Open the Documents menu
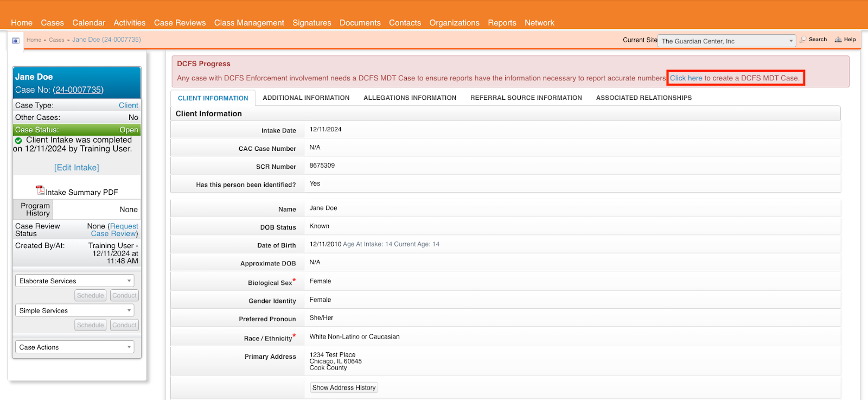This screenshot has height=400, width=868. [x=360, y=23]
